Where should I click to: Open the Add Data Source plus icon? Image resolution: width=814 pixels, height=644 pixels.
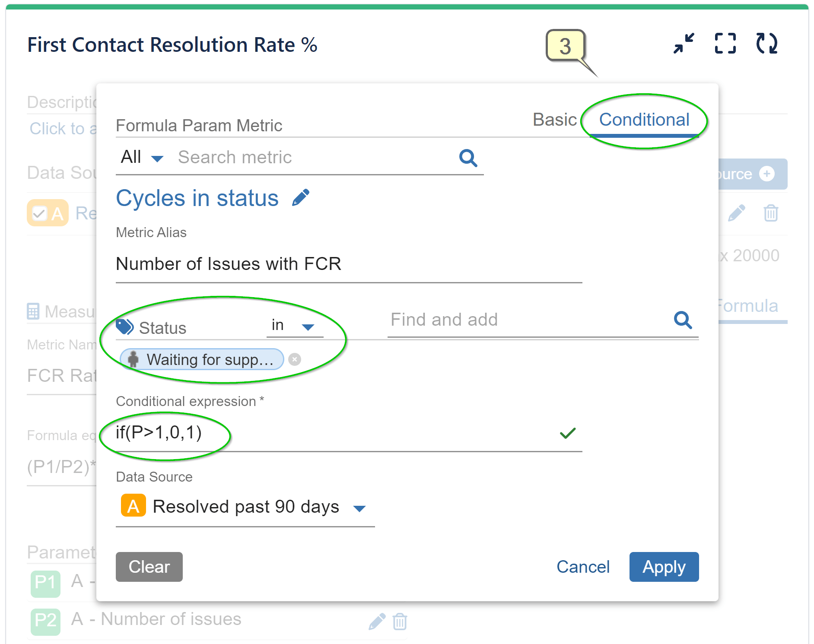(768, 174)
